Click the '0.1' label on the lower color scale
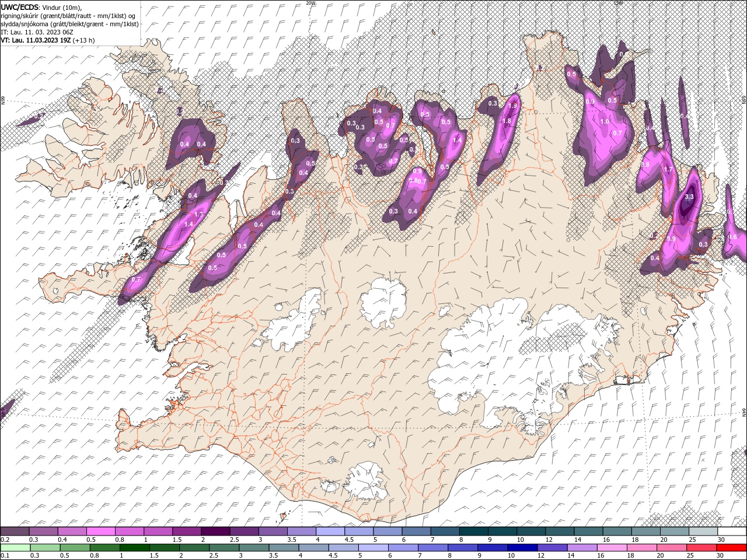The image size is (747, 560). (4, 556)
